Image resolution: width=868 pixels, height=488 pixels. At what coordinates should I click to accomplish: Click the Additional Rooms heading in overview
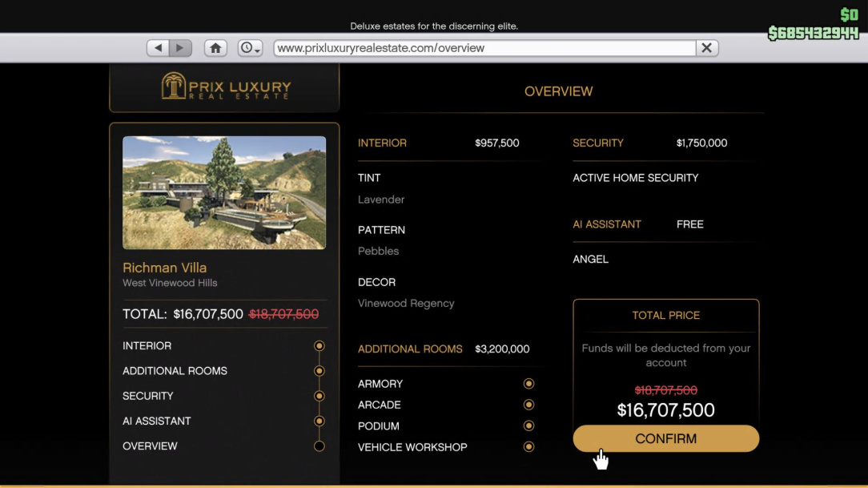(410, 349)
